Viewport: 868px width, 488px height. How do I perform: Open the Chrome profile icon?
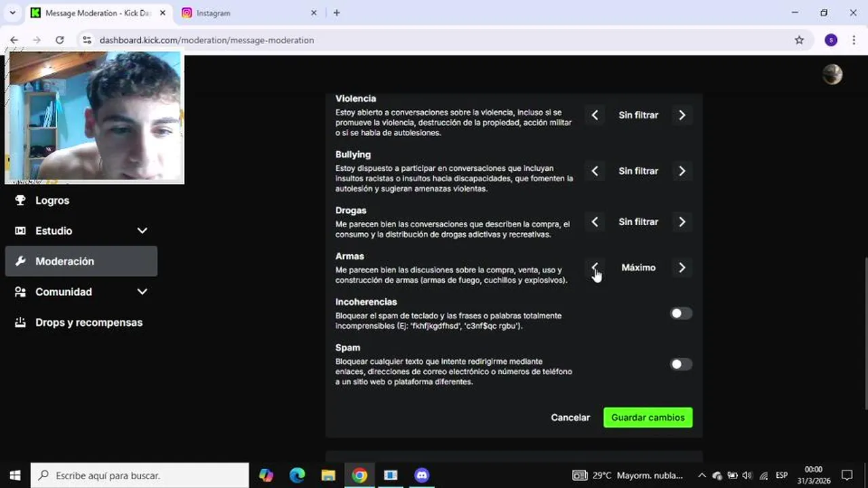[x=831, y=40]
